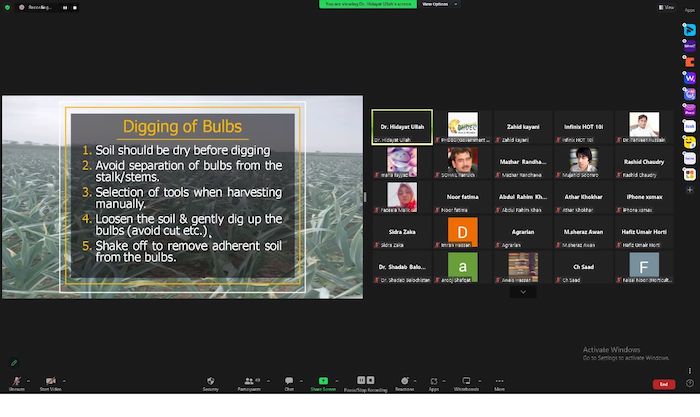Open the annotation pencil icon
Screen dimensions: 700x417
[x=14, y=361]
